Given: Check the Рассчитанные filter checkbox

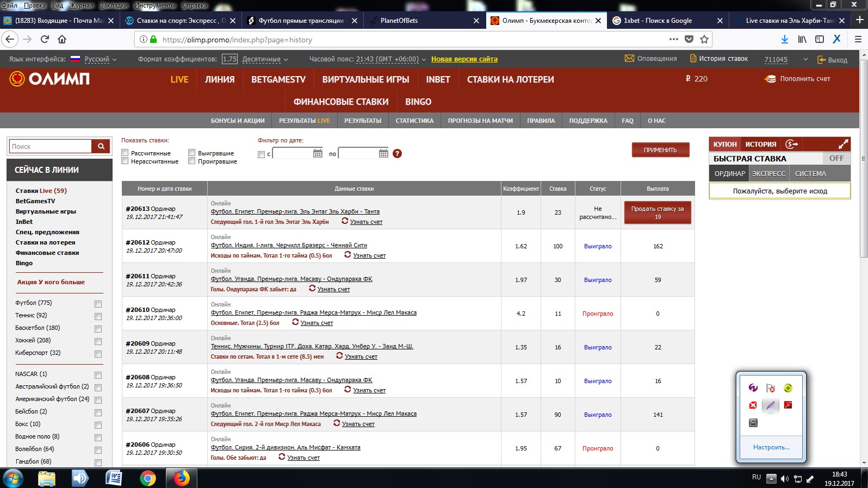Looking at the screenshot, I should pos(125,153).
